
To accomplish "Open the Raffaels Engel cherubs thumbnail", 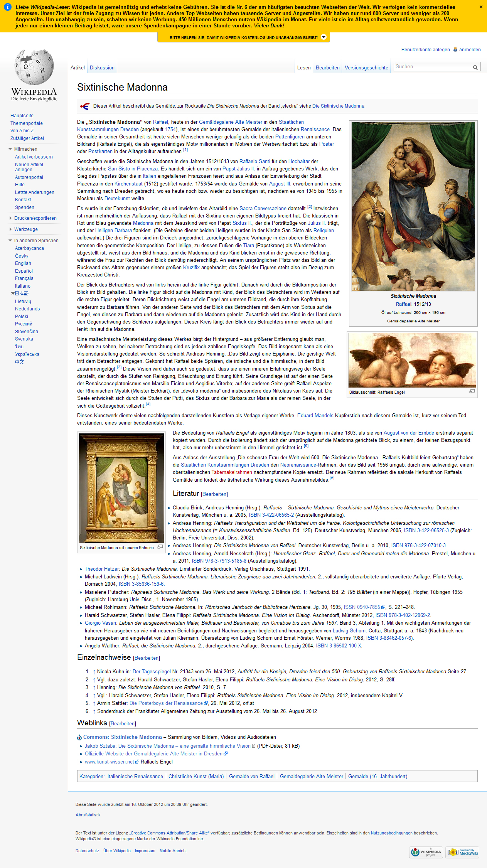I will coord(412,360).
